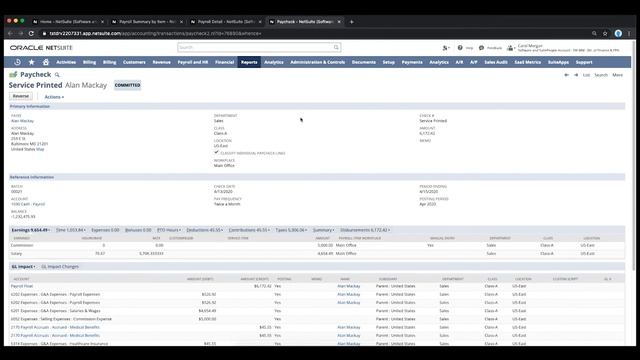Viewport: 640px width, 360px height.
Task: Click inside the global search field
Action: click(255, 47)
